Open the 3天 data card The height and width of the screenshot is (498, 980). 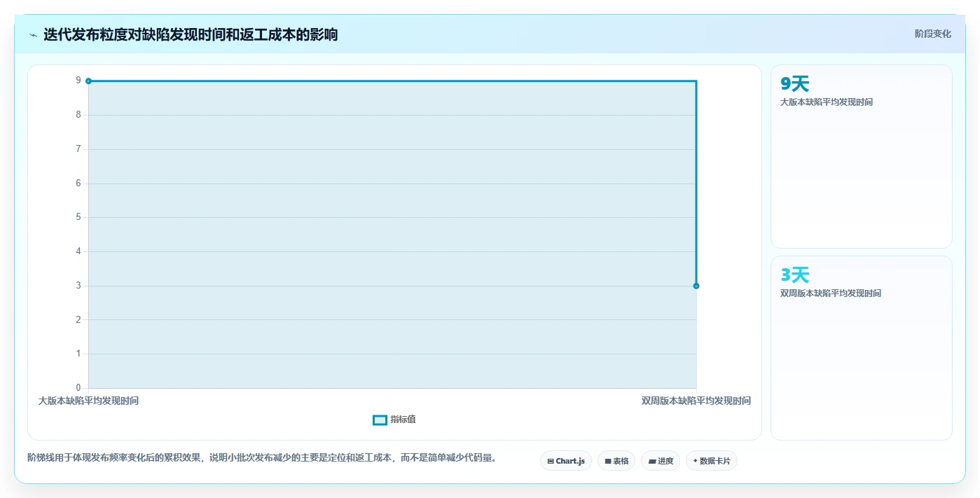coord(861,347)
